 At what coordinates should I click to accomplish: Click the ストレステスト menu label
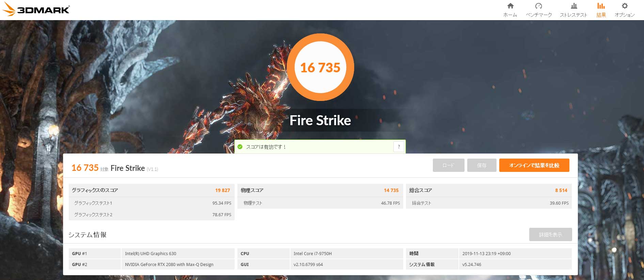(574, 15)
